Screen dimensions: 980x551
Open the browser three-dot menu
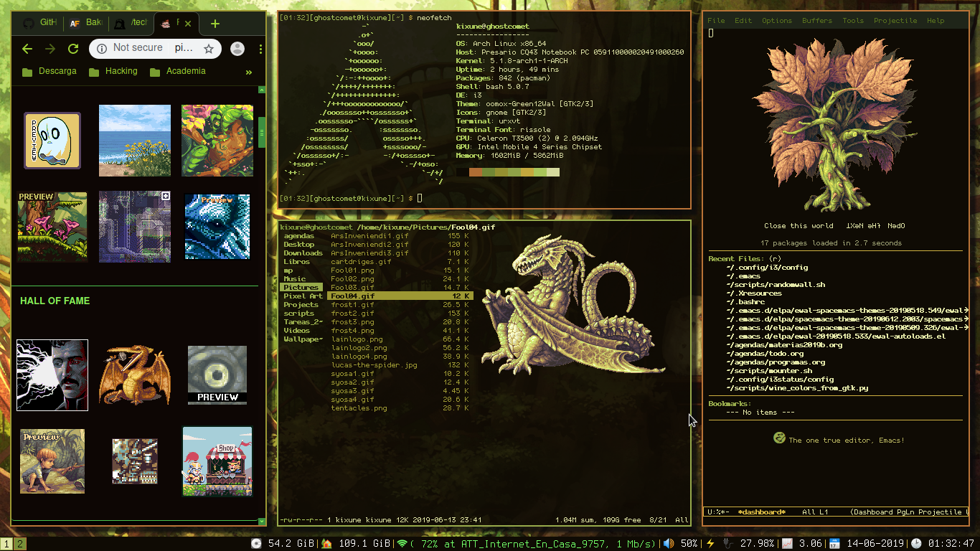260,49
